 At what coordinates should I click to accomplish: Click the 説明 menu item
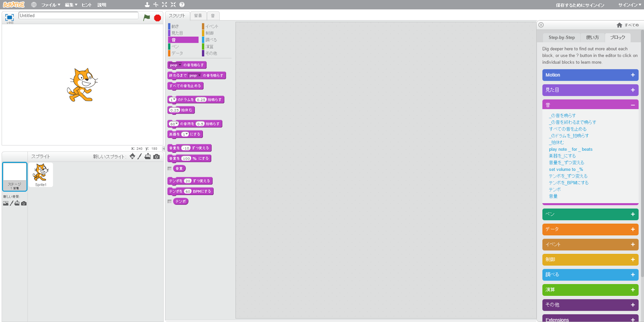pos(102,5)
